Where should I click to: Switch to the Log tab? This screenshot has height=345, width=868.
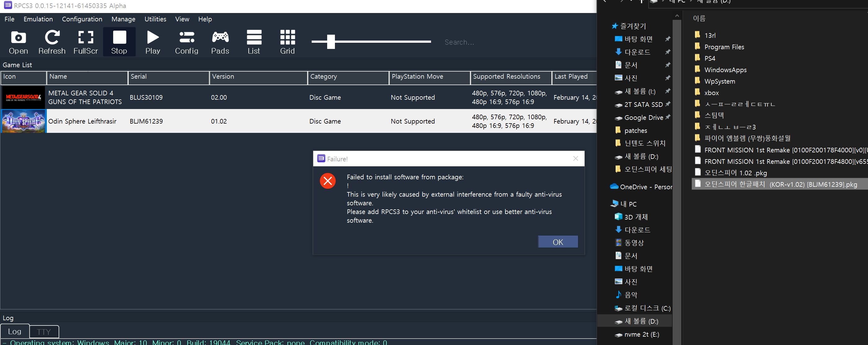pos(15,332)
